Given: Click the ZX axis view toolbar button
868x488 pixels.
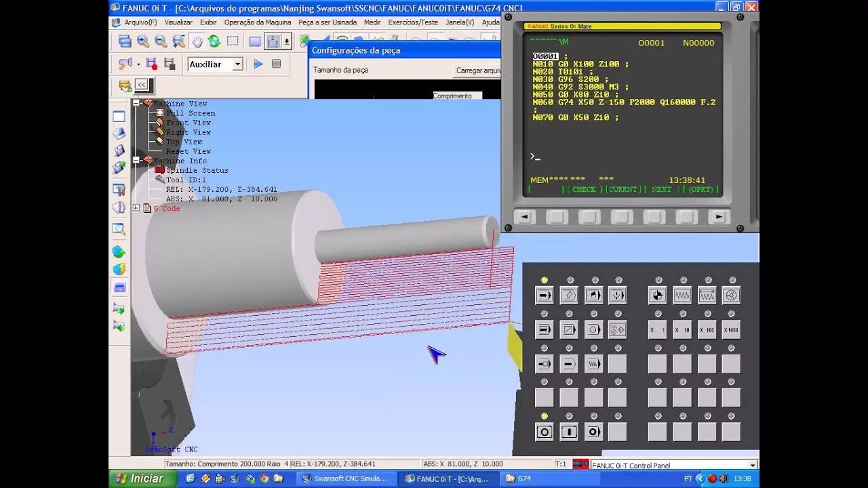Looking at the screenshot, I should pyautogui.click(x=273, y=41).
